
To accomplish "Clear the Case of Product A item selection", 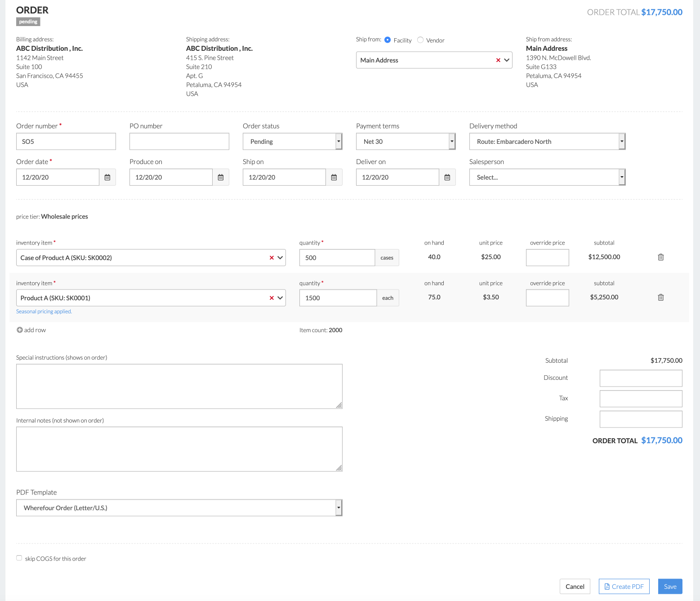I will click(x=272, y=258).
